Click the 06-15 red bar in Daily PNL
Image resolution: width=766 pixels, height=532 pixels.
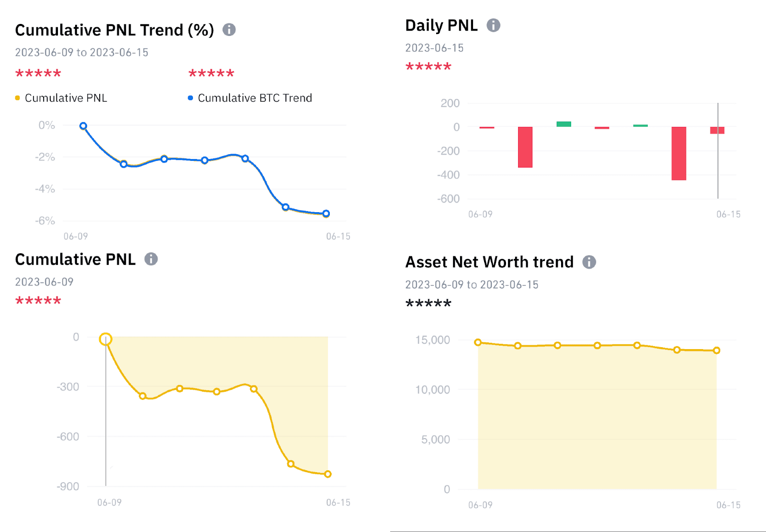[717, 130]
